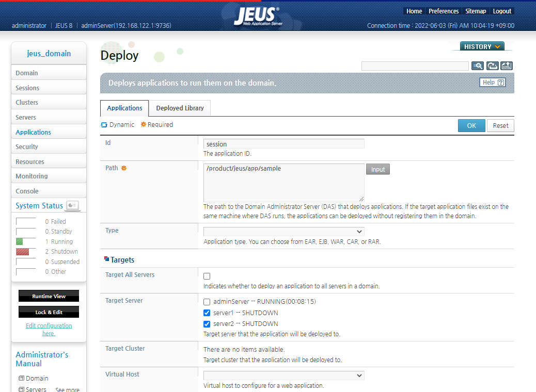Uncheck the server1 target checkbox
Screen dimensions: 536x392
pos(207,313)
